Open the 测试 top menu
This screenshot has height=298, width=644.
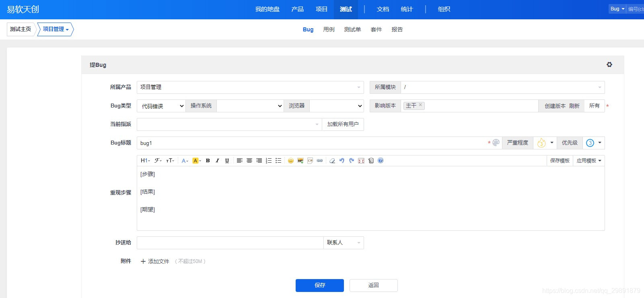(346, 9)
